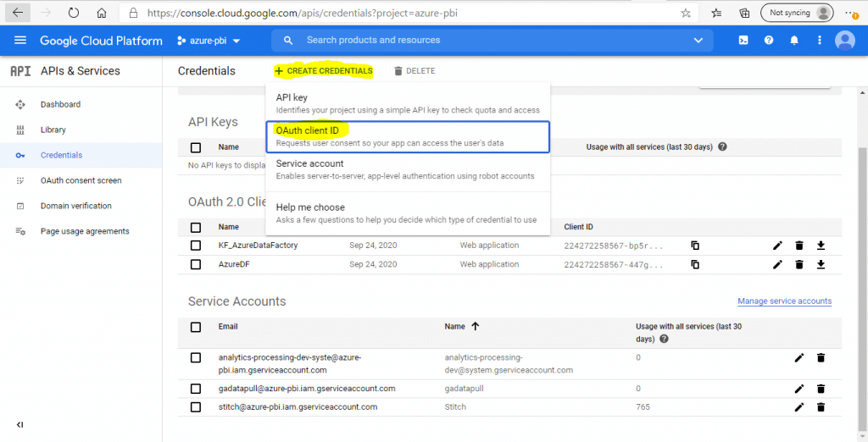
Task: Open browser collections icon
Action: [x=744, y=13]
